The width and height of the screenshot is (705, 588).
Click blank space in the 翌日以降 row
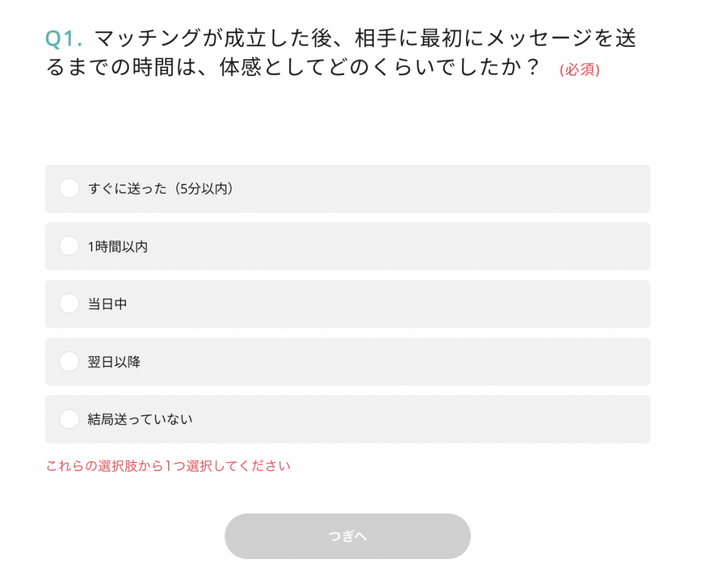coord(413,361)
